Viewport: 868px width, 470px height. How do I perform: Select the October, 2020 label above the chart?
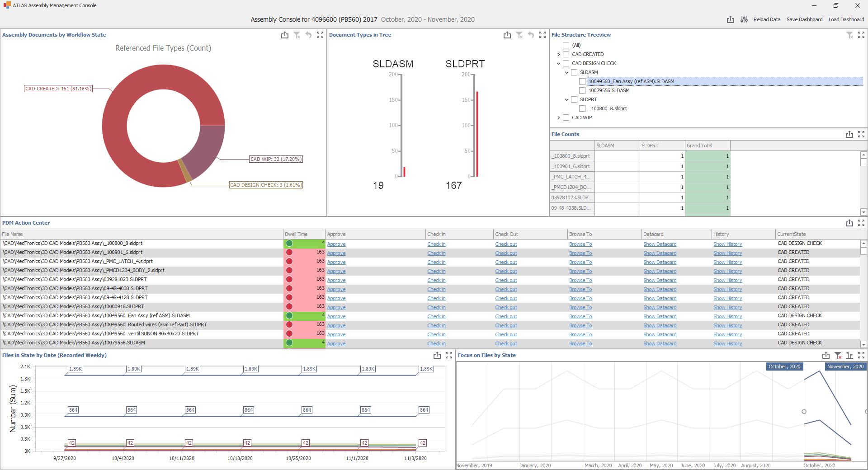(x=784, y=367)
